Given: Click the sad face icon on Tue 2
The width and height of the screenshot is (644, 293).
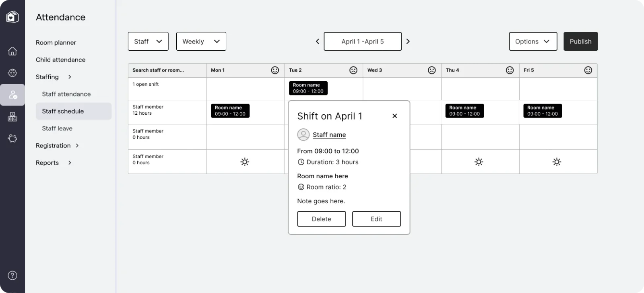Looking at the screenshot, I should click(x=353, y=70).
